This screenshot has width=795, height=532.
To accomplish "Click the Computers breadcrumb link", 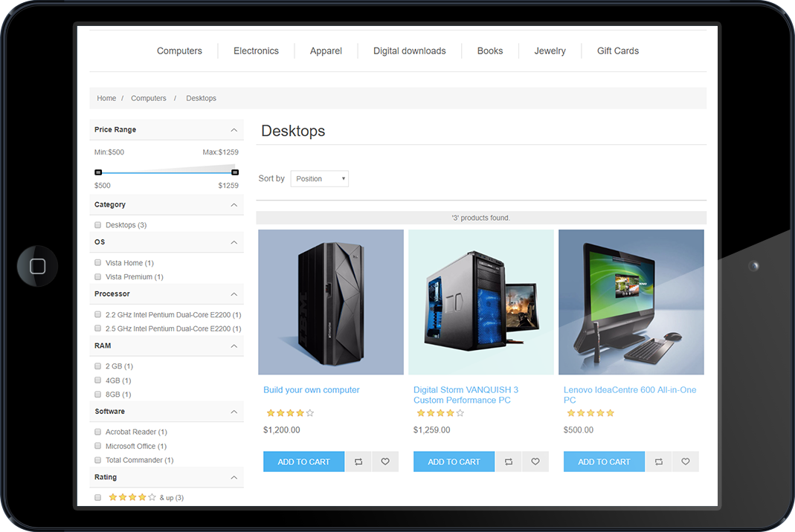I will coord(149,98).
